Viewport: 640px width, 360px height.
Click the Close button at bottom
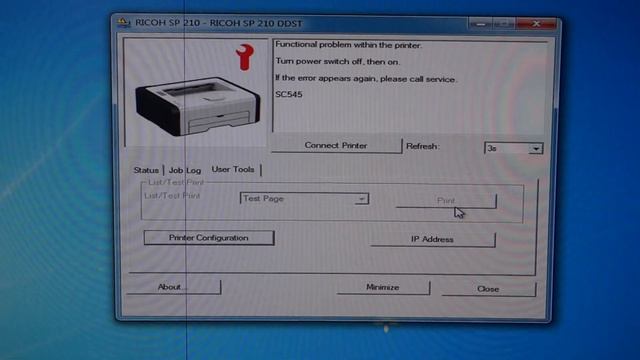click(489, 289)
